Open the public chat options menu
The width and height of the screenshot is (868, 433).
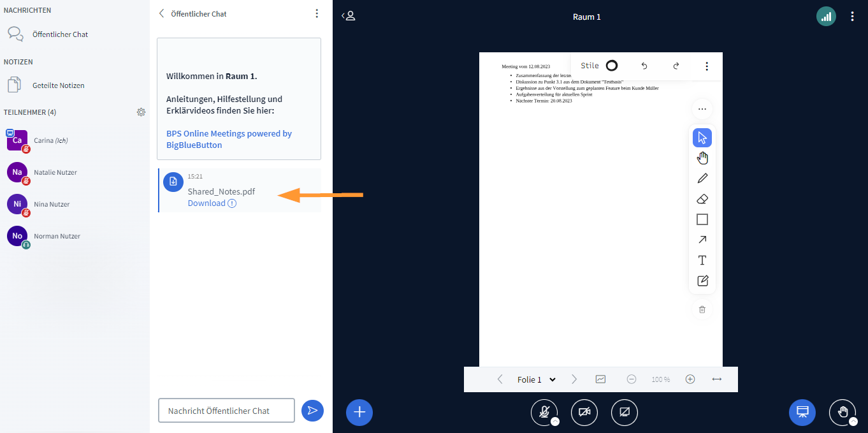(317, 13)
